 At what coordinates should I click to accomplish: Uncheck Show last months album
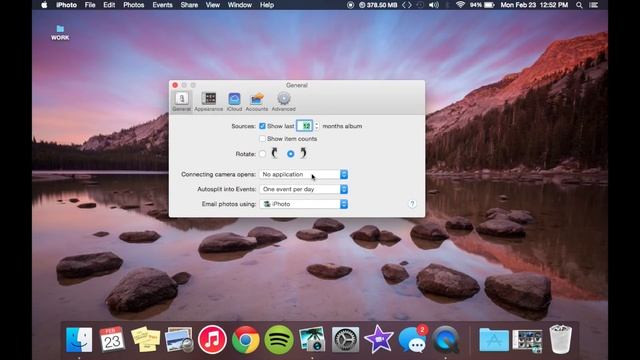click(x=262, y=126)
